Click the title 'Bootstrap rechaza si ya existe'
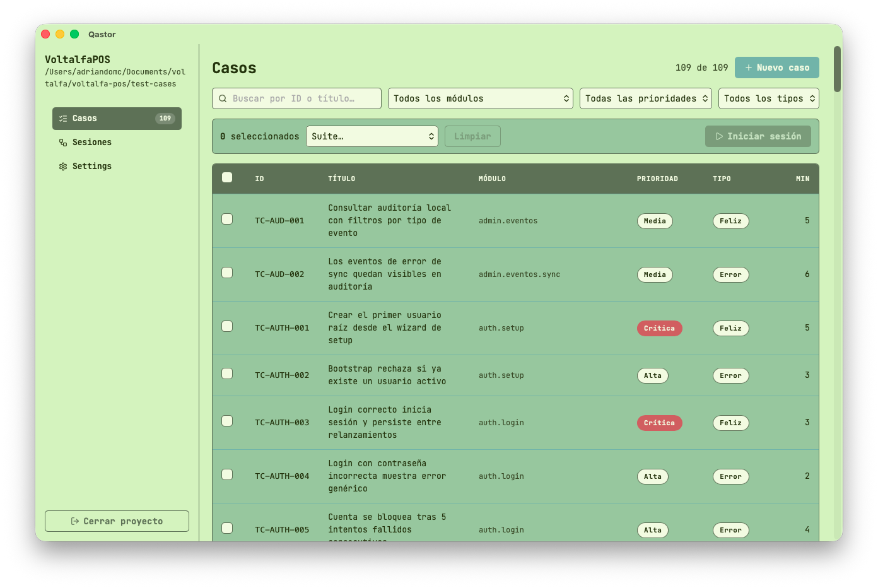 pyautogui.click(x=387, y=375)
